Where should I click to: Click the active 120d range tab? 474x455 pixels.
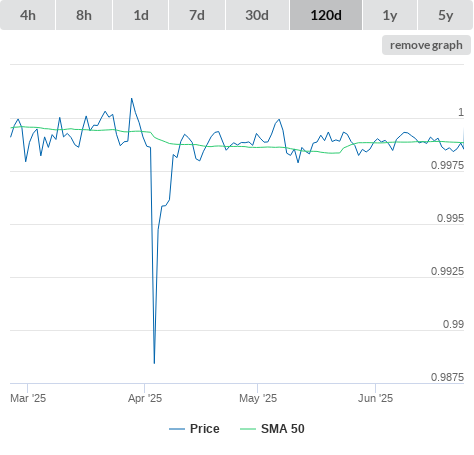(326, 15)
